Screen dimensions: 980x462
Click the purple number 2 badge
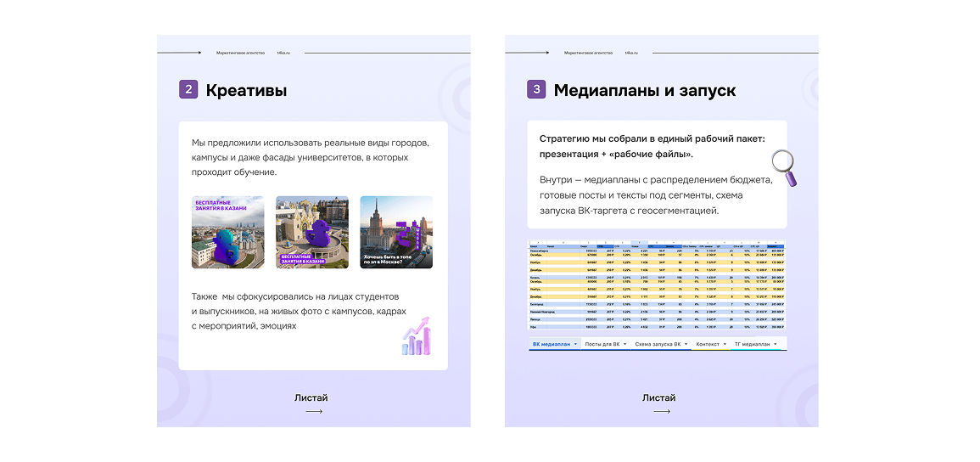click(x=188, y=89)
